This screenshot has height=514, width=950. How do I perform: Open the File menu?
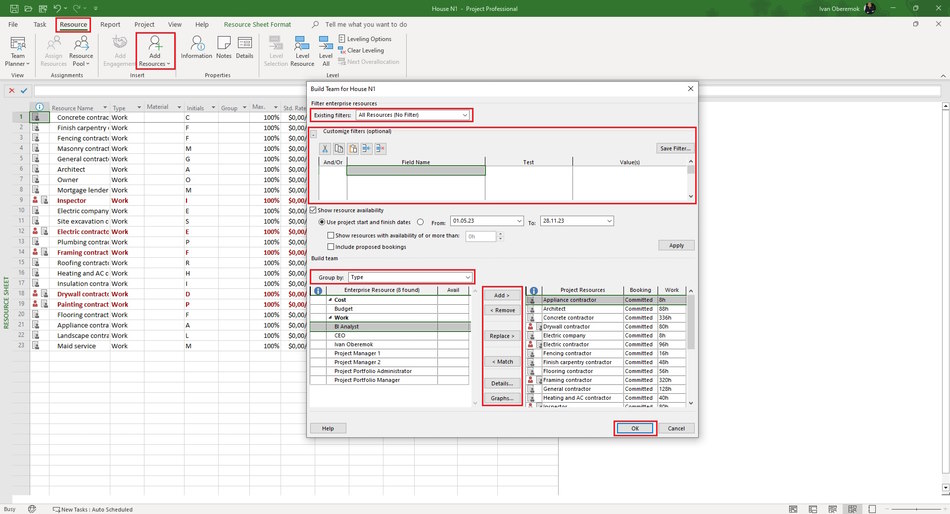13,24
